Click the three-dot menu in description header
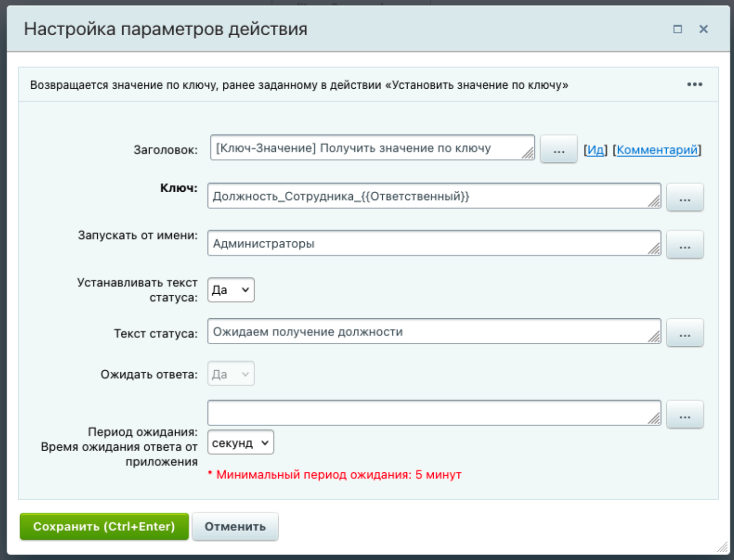Screen dimensions: 734x560 [694, 85]
